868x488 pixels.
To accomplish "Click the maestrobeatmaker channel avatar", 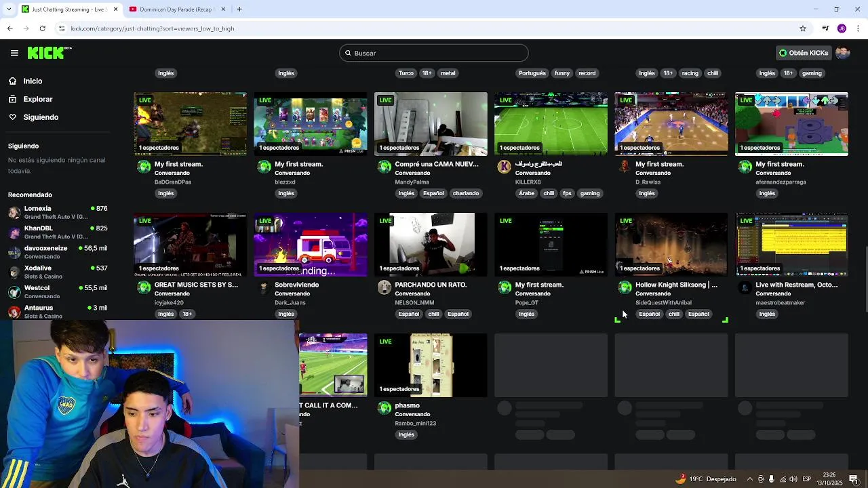I will pyautogui.click(x=745, y=287).
